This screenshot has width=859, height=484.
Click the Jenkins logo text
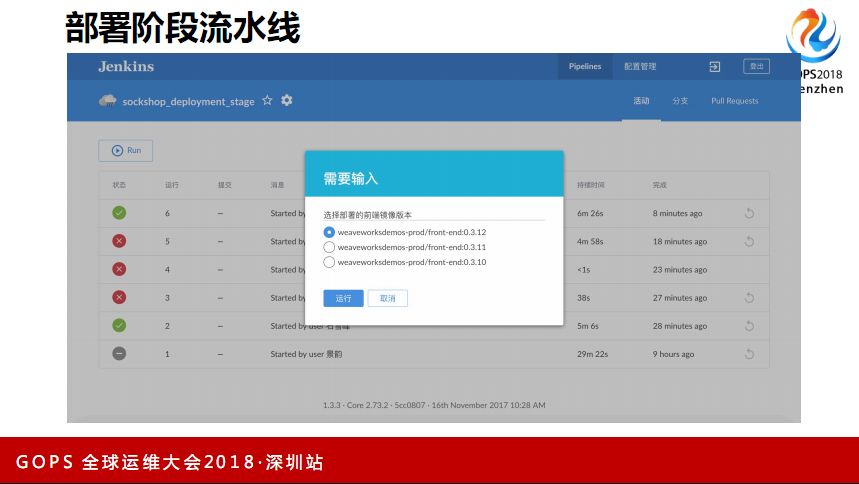126,66
